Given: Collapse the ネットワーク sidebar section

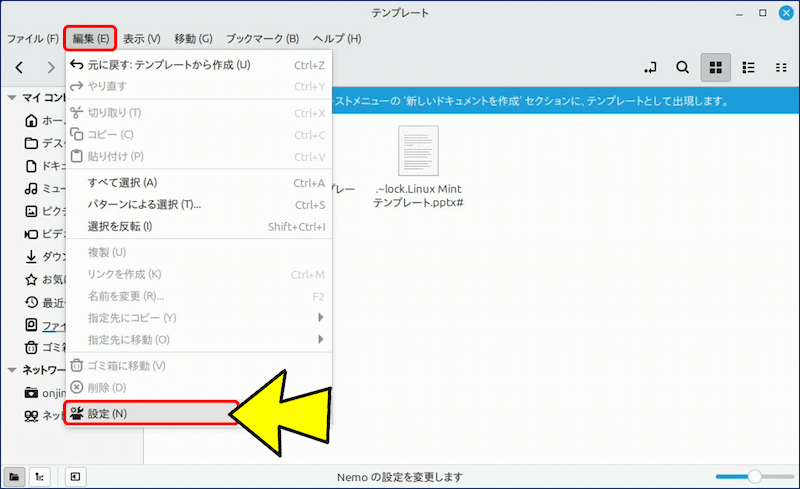Looking at the screenshot, I should click(12, 370).
